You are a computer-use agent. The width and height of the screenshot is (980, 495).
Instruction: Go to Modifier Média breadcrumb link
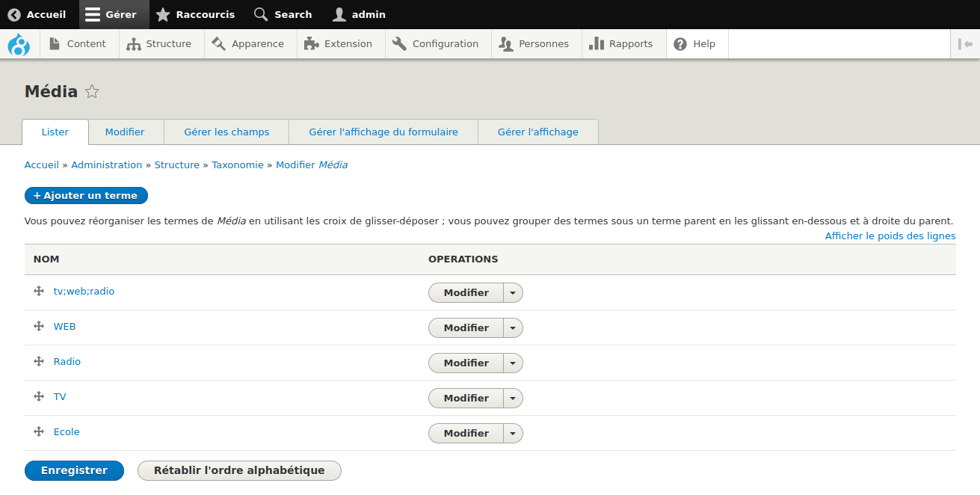[312, 165]
